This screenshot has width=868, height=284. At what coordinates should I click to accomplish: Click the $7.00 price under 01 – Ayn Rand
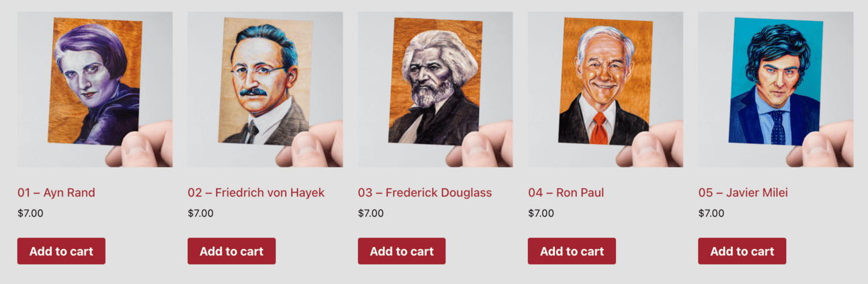[30, 213]
